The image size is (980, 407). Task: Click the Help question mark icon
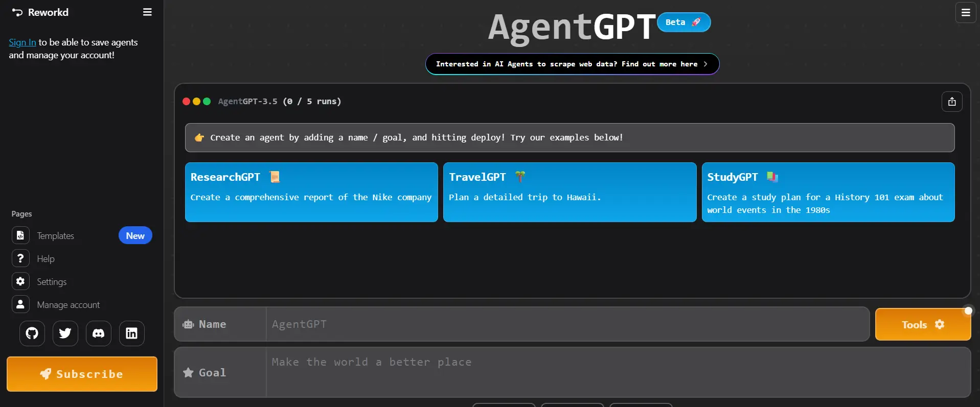click(x=20, y=258)
